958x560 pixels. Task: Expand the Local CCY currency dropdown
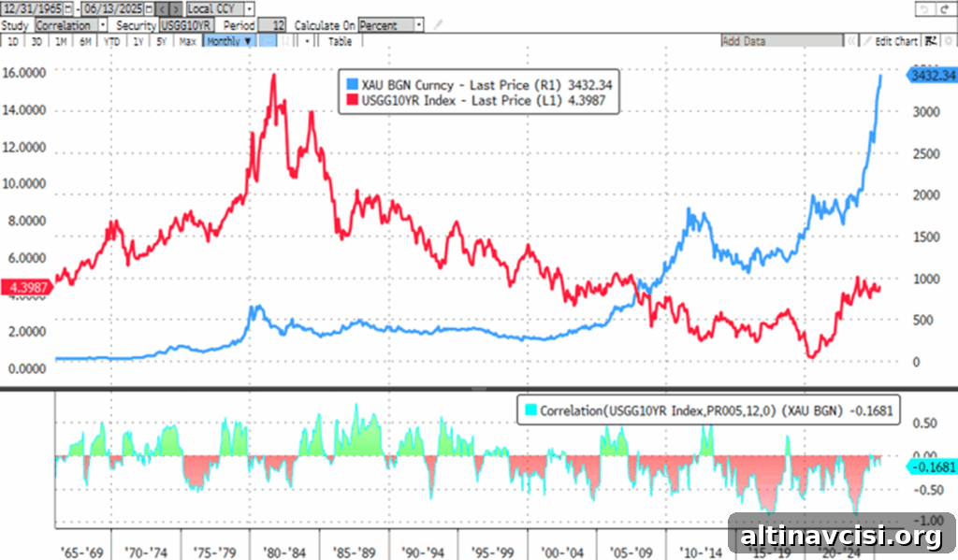pyautogui.click(x=249, y=9)
